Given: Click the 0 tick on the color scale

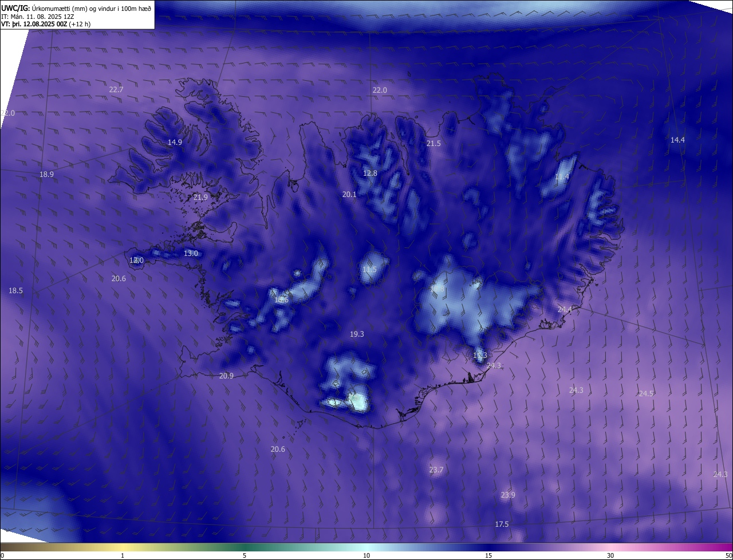Looking at the screenshot, I should [x=2, y=555].
